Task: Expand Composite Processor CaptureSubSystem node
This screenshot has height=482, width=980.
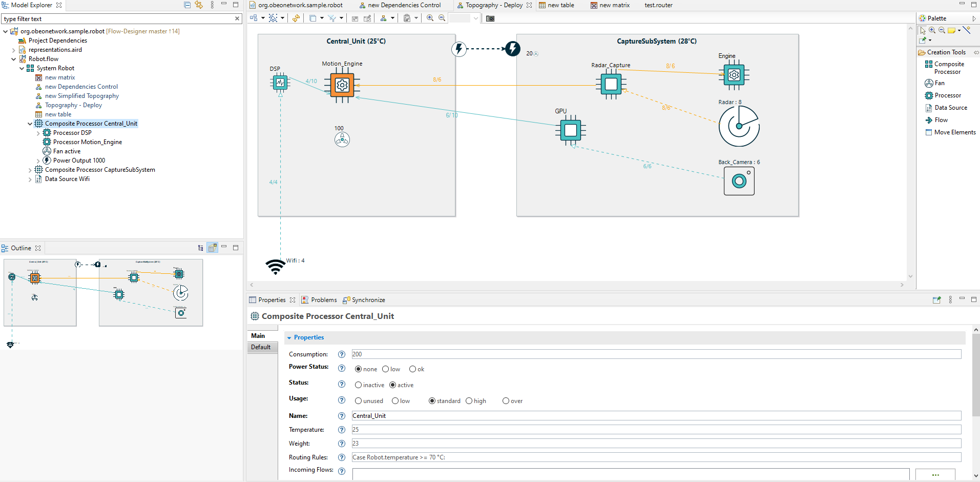Action: click(30, 170)
